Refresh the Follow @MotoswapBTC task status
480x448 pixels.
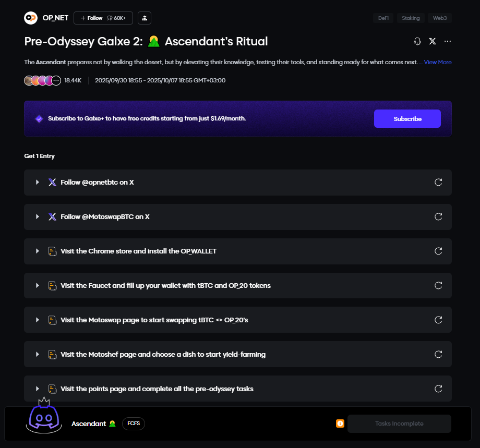click(438, 216)
